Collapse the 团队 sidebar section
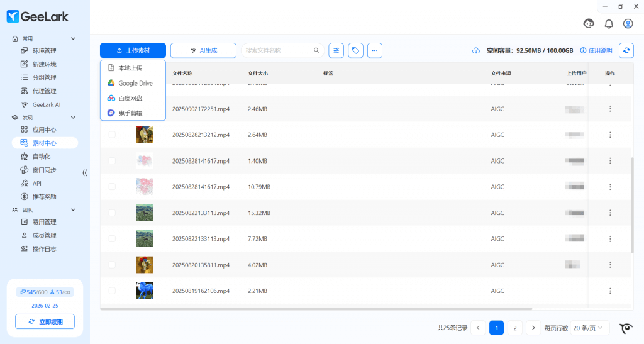 pyautogui.click(x=73, y=209)
